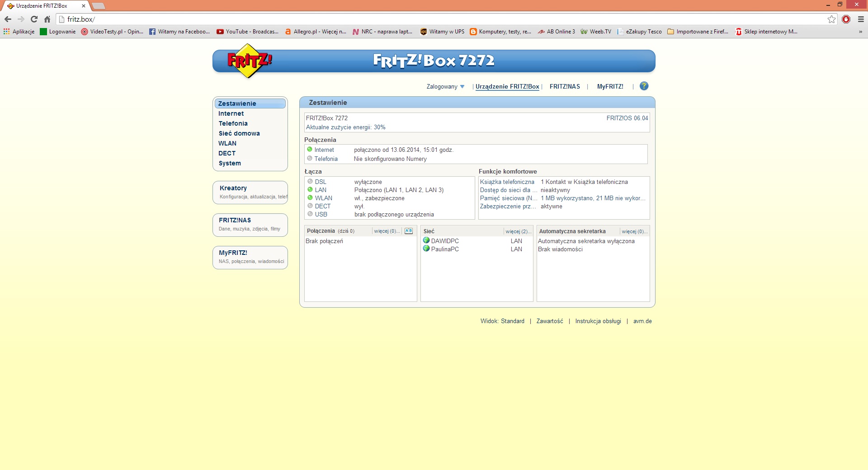868x470 pixels.
Task: Toggle the WLAN status indicator
Action: click(x=310, y=198)
